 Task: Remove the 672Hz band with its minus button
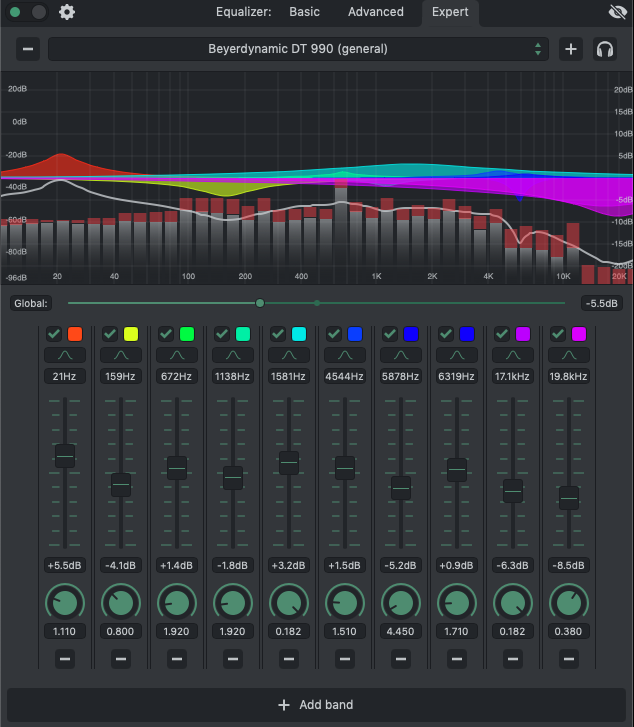coord(177,659)
